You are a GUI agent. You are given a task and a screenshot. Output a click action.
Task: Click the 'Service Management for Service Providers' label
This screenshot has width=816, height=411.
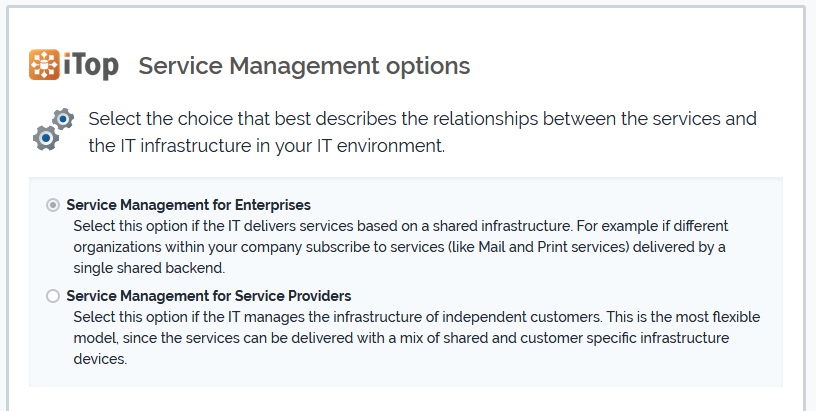[208, 296]
